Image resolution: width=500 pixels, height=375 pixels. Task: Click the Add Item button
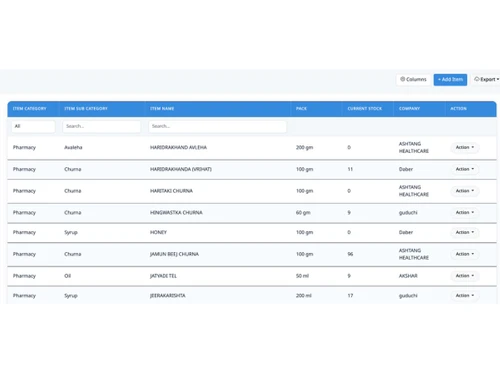(x=450, y=79)
